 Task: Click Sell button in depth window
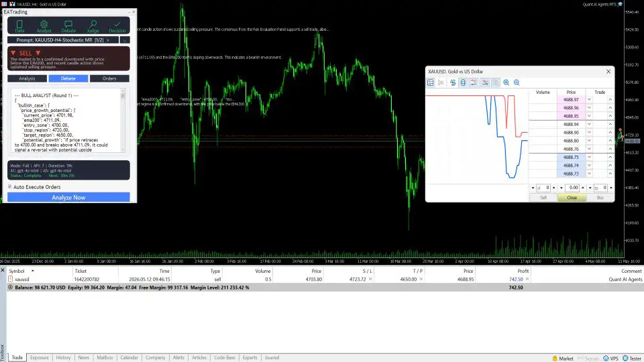pos(543,198)
